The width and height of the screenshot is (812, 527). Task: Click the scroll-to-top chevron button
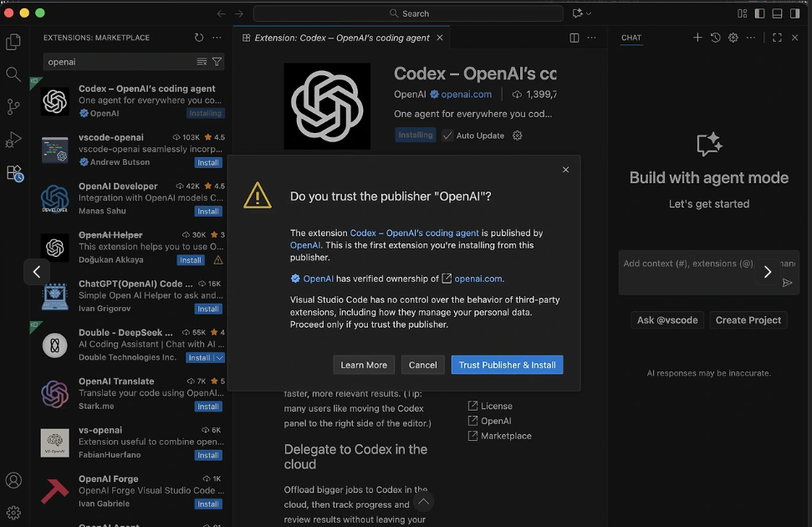click(423, 501)
